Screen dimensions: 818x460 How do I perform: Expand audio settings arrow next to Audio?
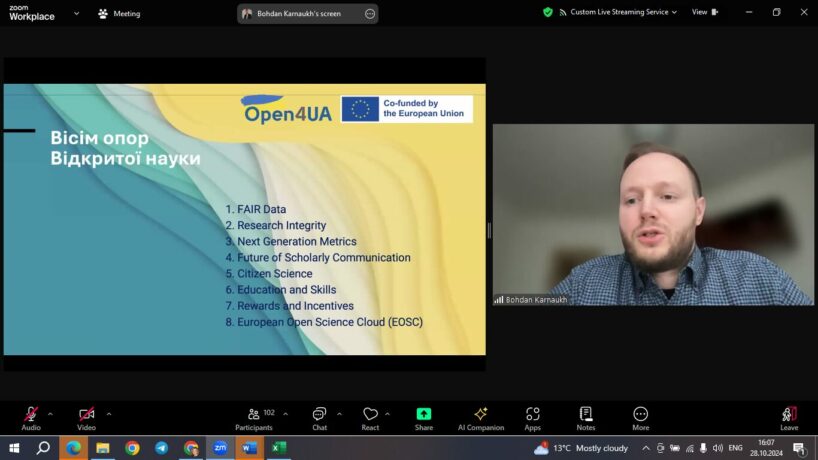pyautogui.click(x=50, y=413)
